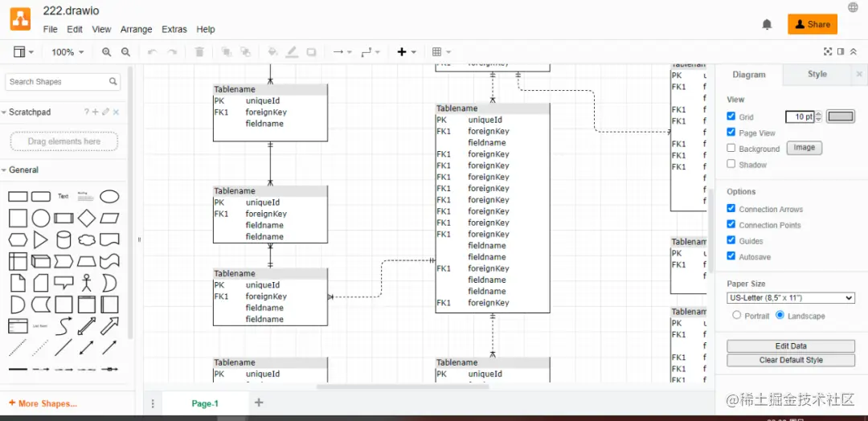Pick the cloud shape in General
The image size is (868, 421).
87,239
